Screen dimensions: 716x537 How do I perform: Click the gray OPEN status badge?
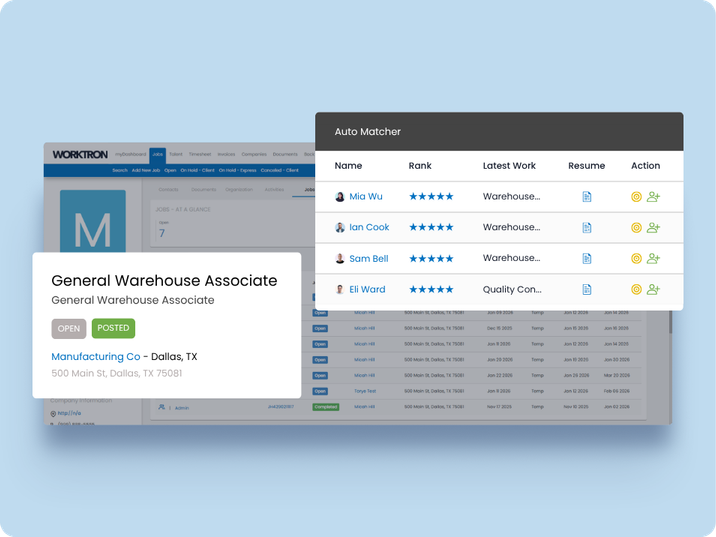coord(69,328)
